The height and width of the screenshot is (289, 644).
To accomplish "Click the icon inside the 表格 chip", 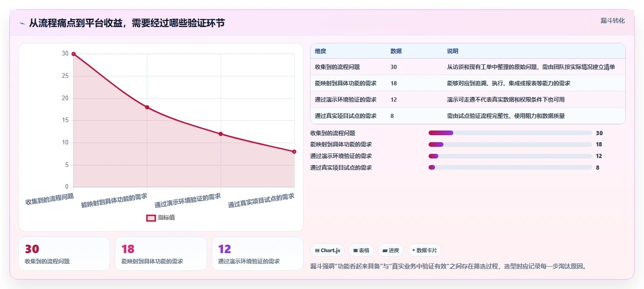I will (355, 251).
